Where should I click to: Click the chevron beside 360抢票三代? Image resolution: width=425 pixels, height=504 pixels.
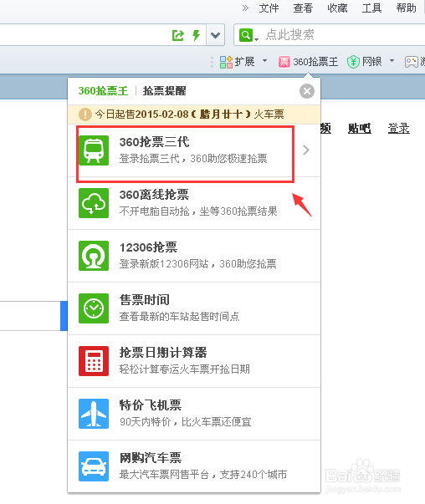tap(306, 150)
